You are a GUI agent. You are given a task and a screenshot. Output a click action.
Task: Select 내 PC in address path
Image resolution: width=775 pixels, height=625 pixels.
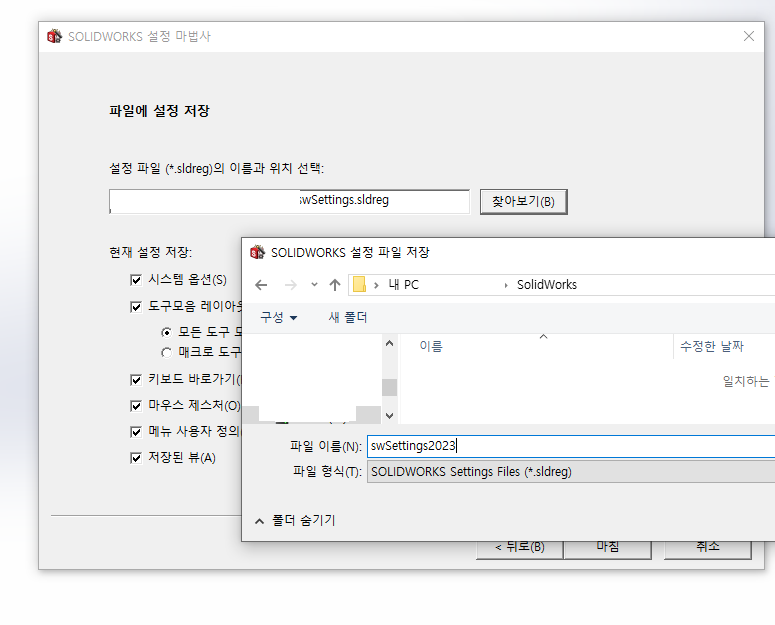coord(403,285)
